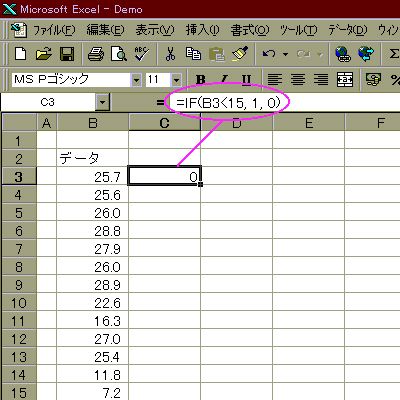The width and height of the screenshot is (400, 400).
Task: Open the 書式(O) menu
Action: tap(249, 30)
